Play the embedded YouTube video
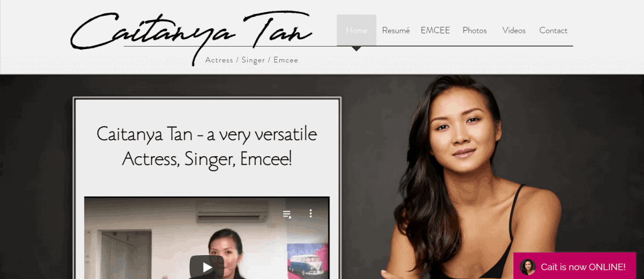The image size is (644, 279). pos(206,268)
